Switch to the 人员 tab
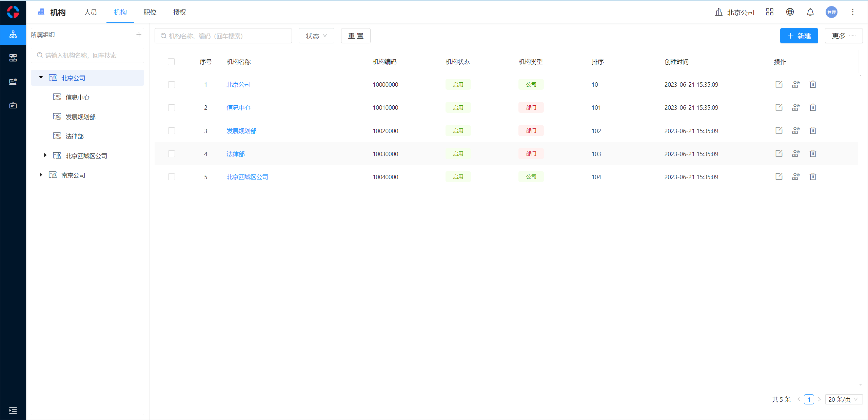 (x=91, y=12)
